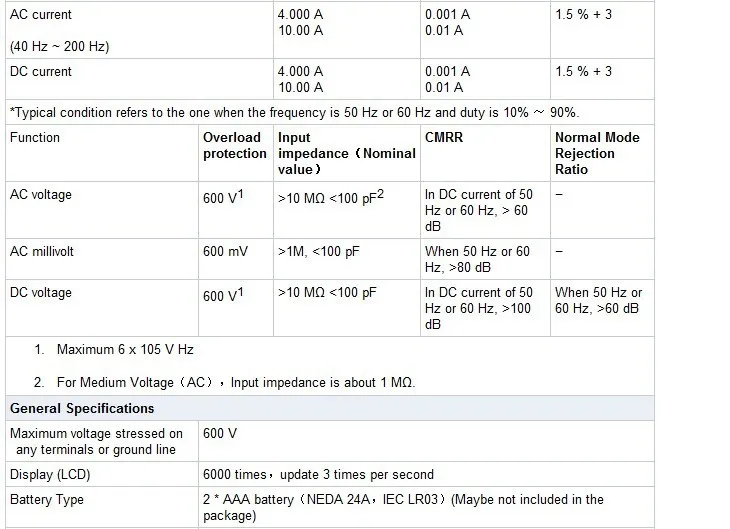Select the "Display (LCD)" row label

click(47, 474)
